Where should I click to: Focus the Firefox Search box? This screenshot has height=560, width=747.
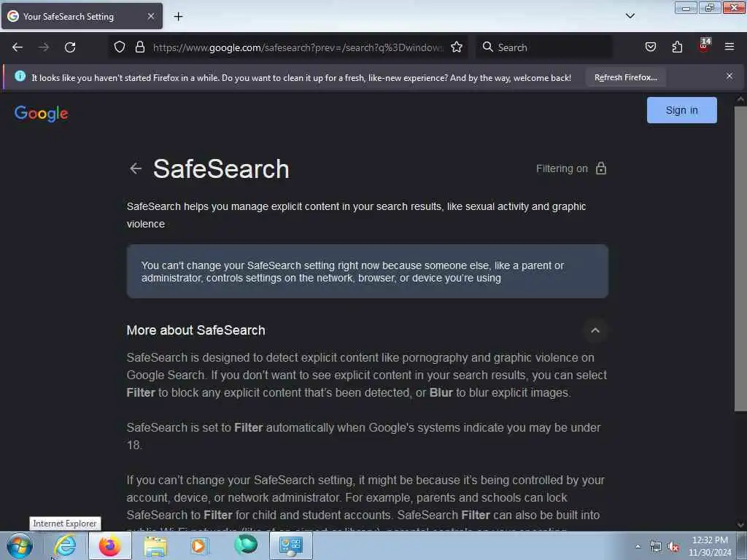coord(544,47)
